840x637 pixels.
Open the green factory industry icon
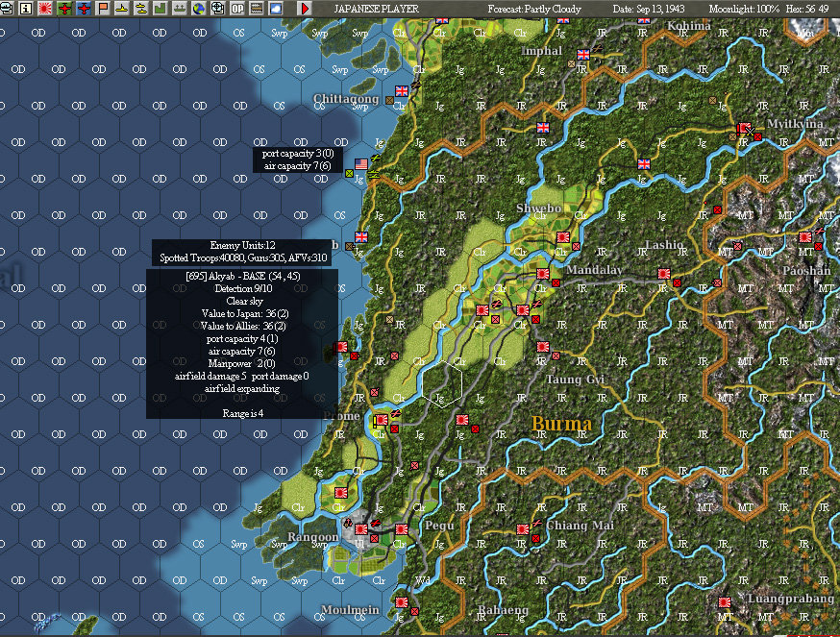[161, 8]
